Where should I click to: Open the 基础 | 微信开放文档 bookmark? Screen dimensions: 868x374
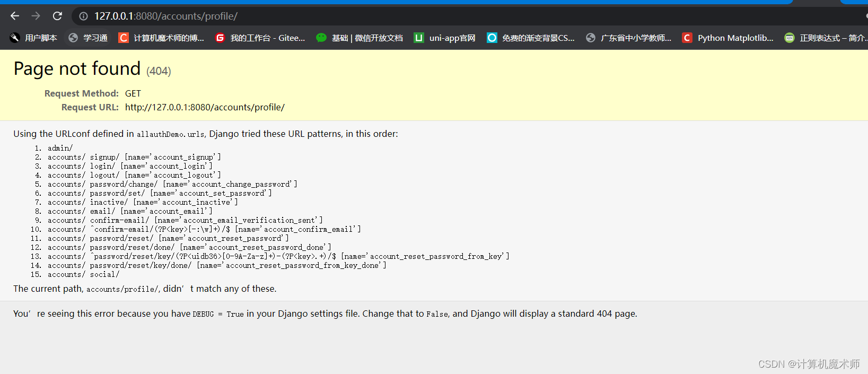coord(360,38)
